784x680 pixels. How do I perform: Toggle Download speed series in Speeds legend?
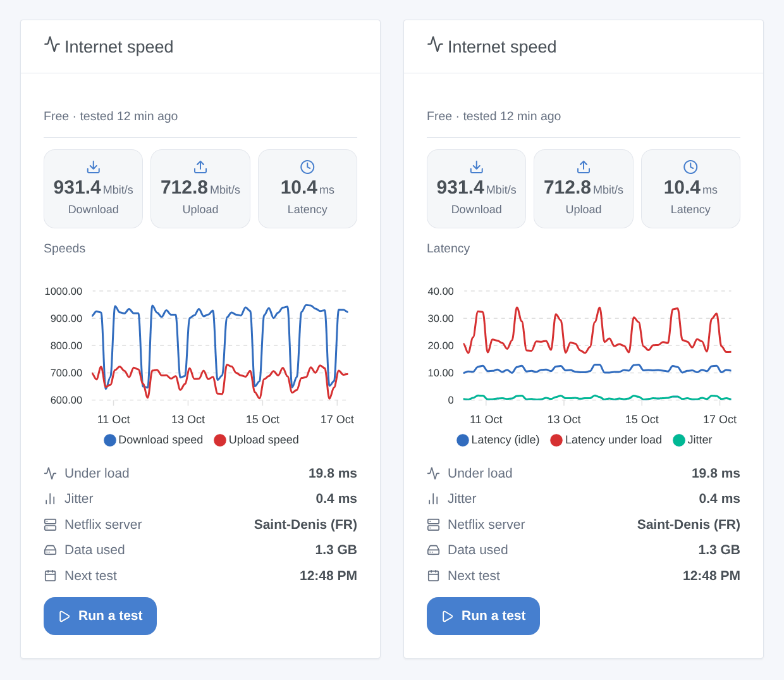154,440
